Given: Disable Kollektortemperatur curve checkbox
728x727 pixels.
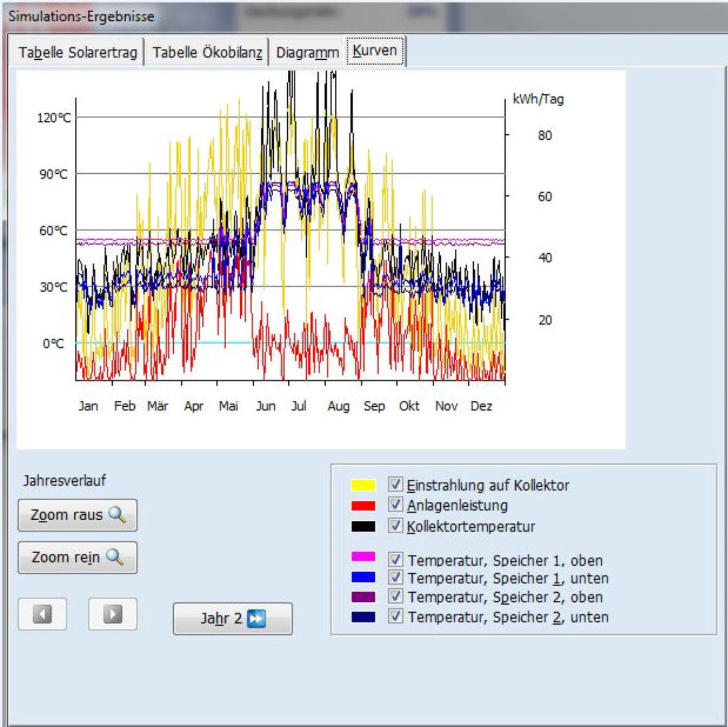Looking at the screenshot, I should click(x=395, y=526).
